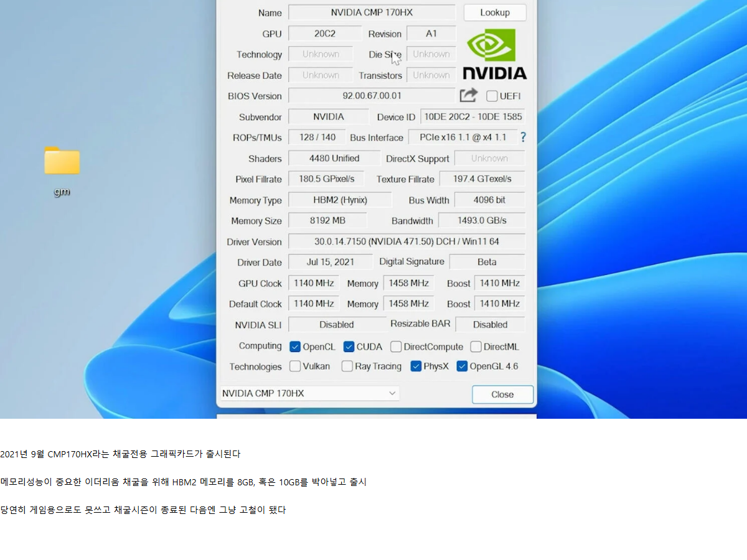The height and width of the screenshot is (560, 747).
Task: Toggle the CUDA checkbox
Action: 349,347
